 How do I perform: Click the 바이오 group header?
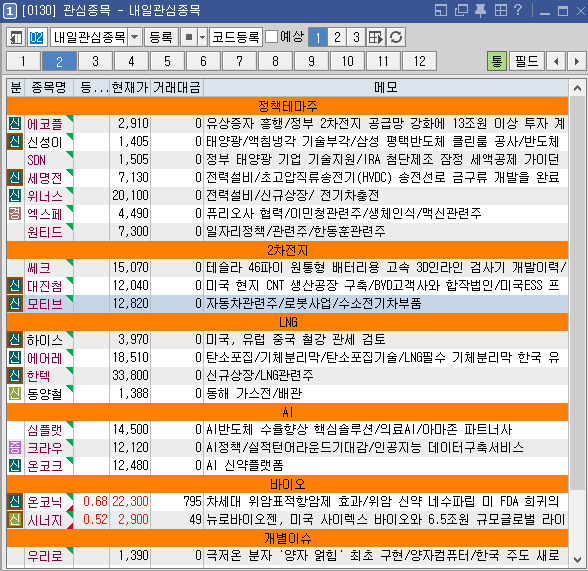coord(288,484)
